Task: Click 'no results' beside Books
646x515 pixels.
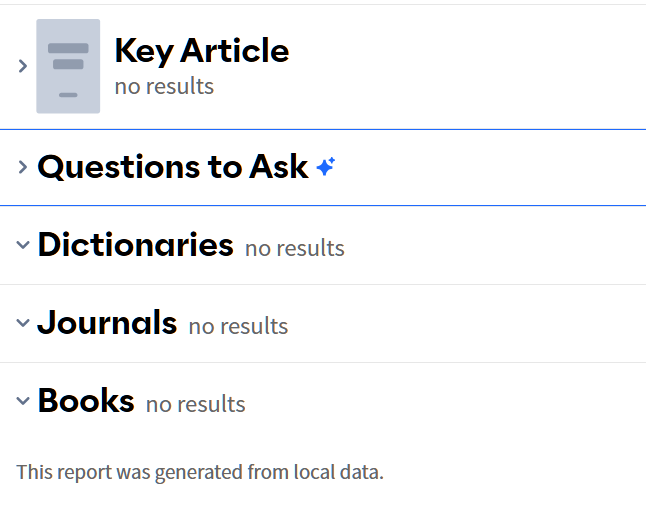Action: click(195, 404)
